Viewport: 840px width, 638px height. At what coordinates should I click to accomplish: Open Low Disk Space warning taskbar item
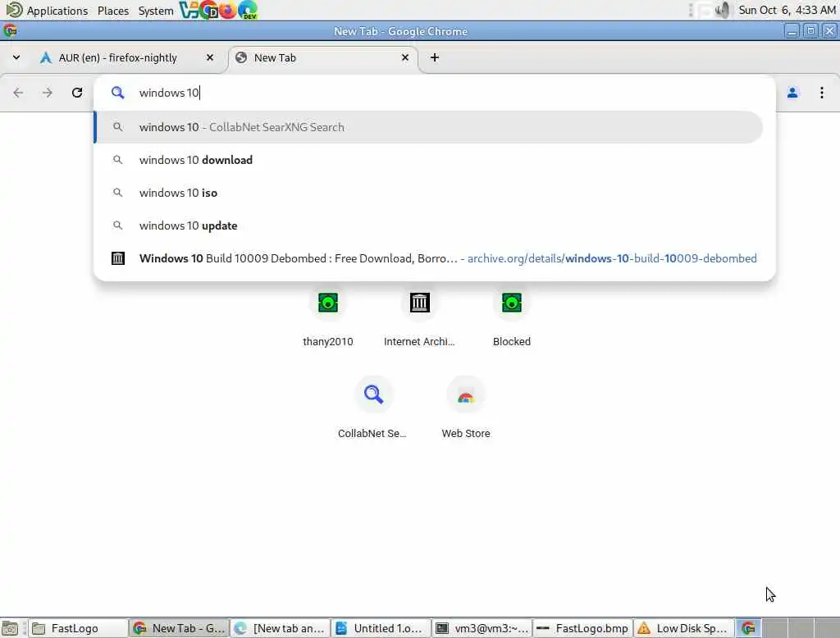683,628
